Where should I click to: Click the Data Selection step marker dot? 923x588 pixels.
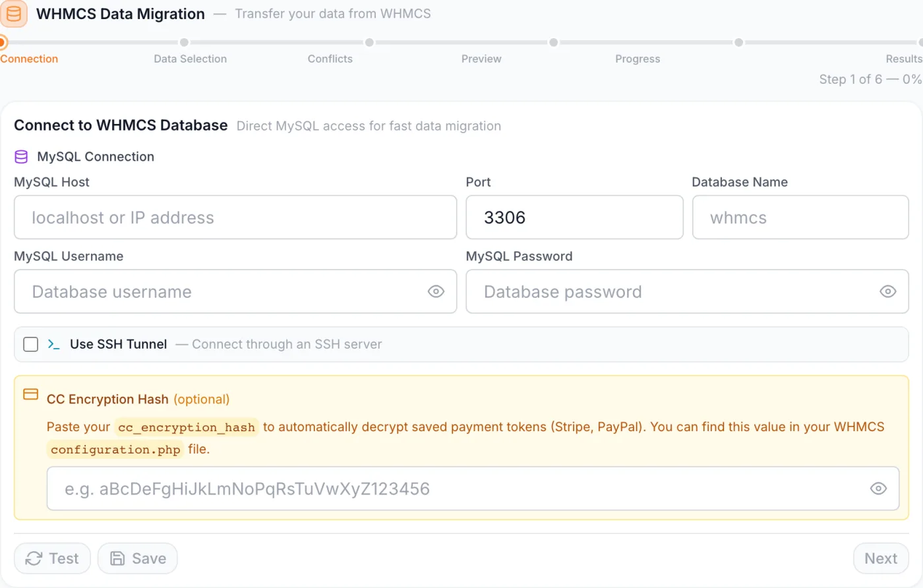[x=184, y=42]
